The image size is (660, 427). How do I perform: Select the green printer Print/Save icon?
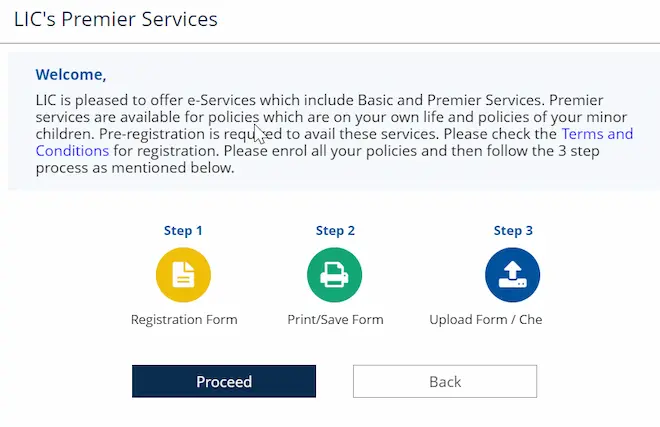(x=335, y=275)
